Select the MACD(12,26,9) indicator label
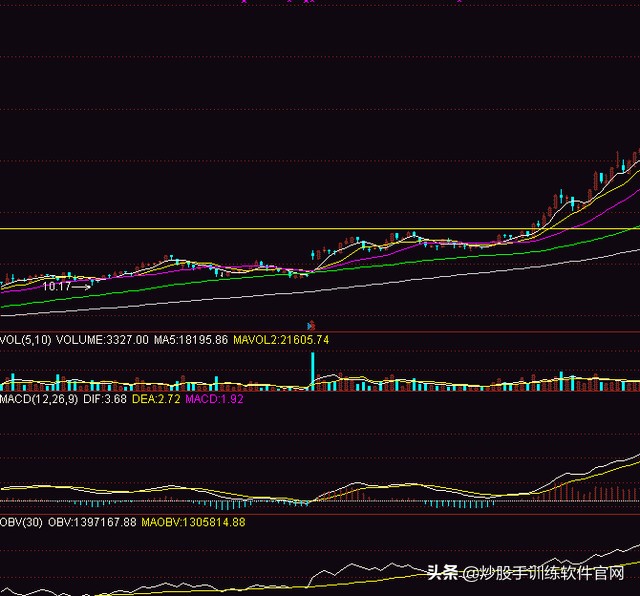Image resolution: width=640 pixels, height=596 pixels. [39, 399]
